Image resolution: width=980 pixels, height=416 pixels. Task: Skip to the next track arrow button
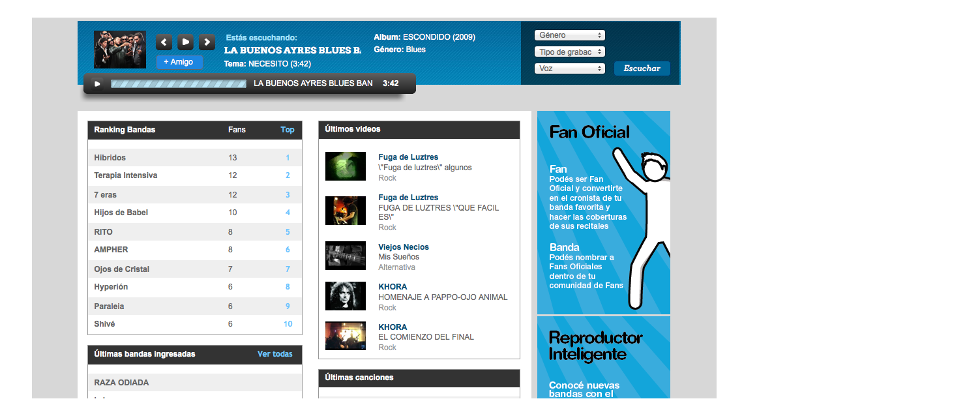[207, 42]
